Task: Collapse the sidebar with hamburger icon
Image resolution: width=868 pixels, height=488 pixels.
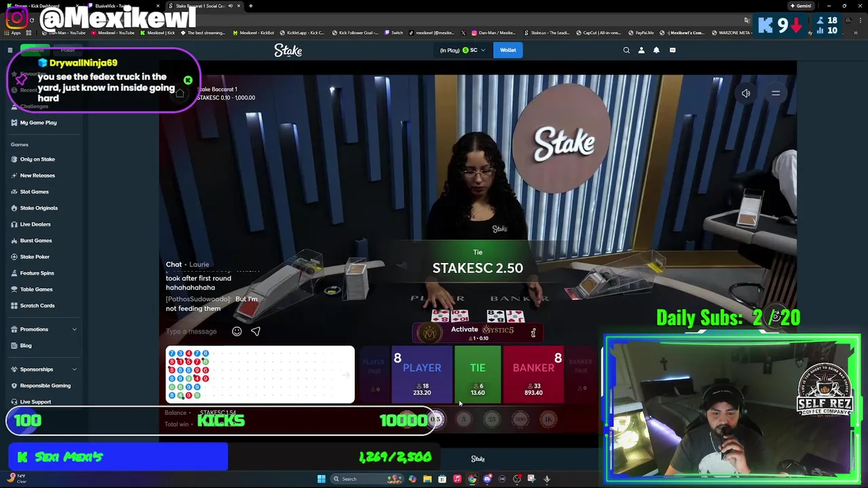Action: click(10, 50)
